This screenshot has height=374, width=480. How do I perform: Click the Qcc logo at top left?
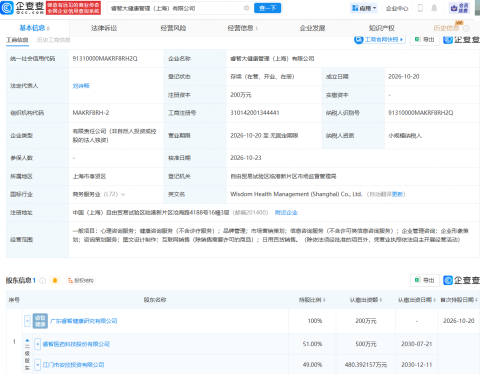tap(22, 8)
